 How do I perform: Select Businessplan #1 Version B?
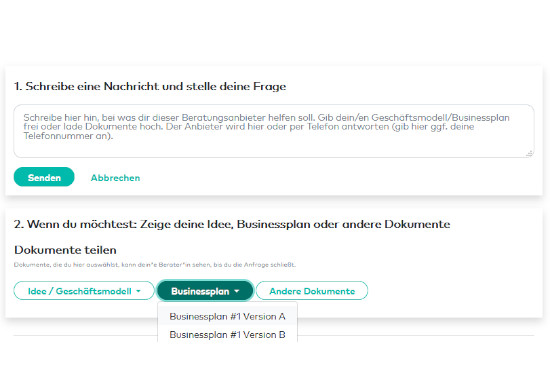point(227,335)
